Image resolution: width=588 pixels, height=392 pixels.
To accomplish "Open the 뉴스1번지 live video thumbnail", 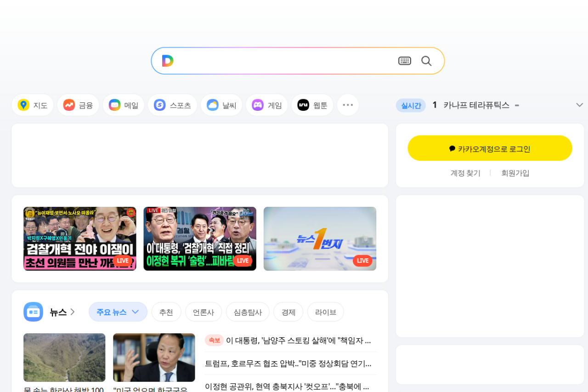I will point(320,239).
